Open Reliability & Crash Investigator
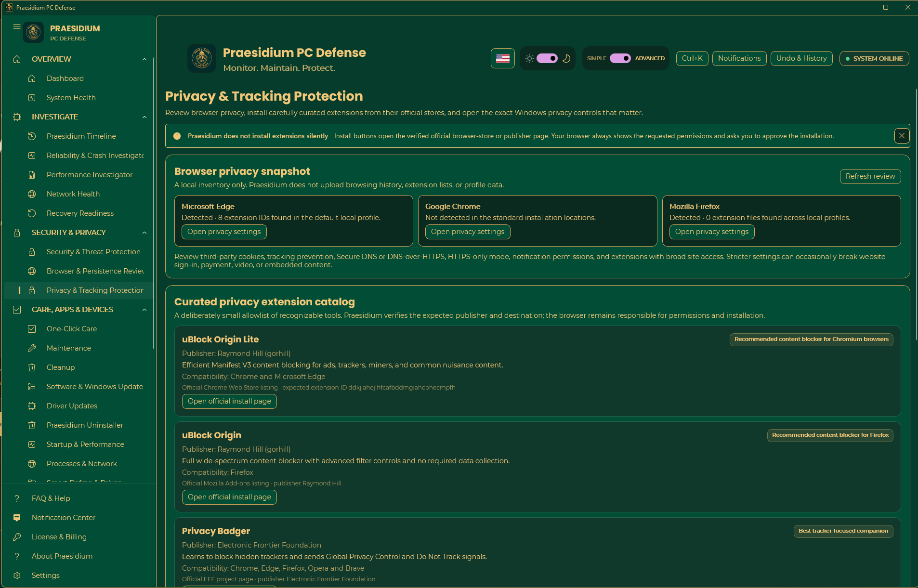918x588 pixels. coord(79,156)
